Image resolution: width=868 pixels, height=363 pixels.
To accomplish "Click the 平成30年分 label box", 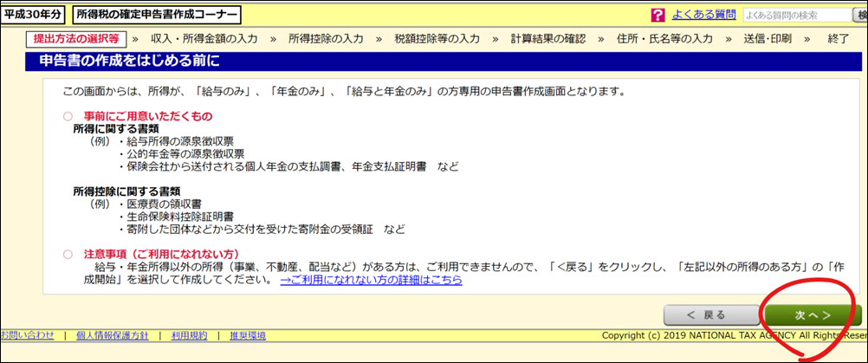I will (x=32, y=15).
